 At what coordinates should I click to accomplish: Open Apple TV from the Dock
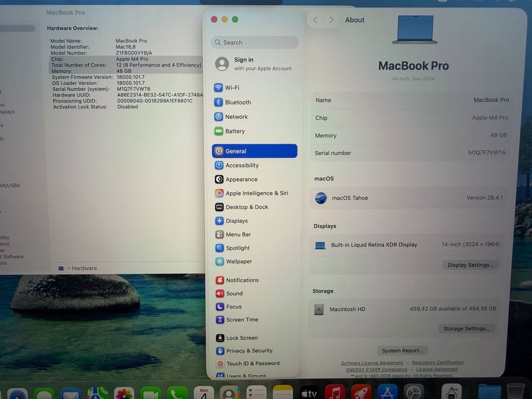(x=310, y=392)
